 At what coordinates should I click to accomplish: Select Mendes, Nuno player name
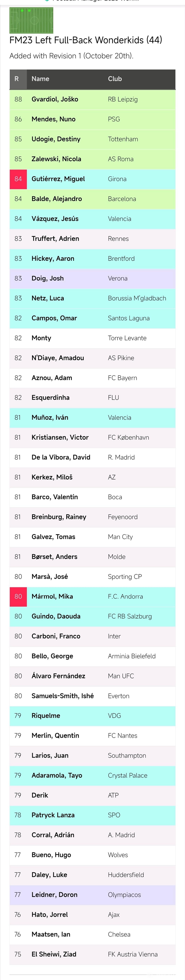click(x=53, y=119)
